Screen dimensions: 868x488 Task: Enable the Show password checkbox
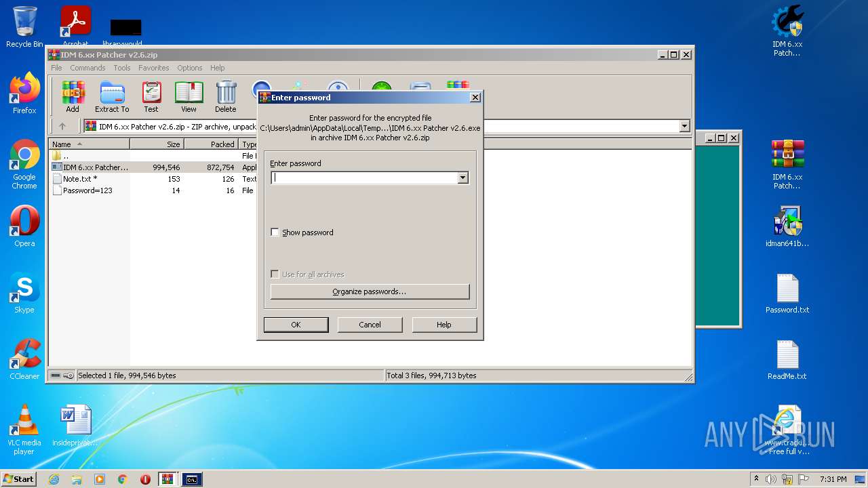[x=275, y=232]
